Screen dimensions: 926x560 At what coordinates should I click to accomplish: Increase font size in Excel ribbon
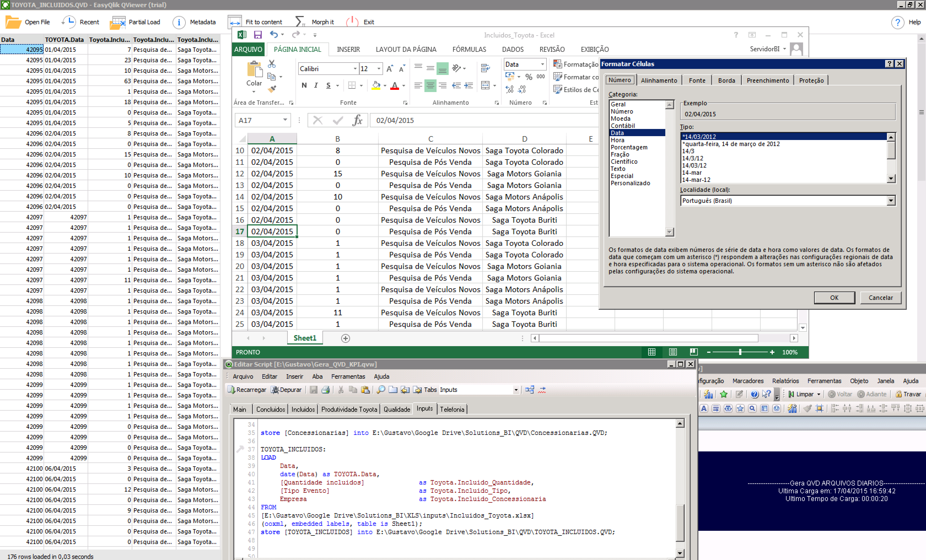pyautogui.click(x=390, y=69)
